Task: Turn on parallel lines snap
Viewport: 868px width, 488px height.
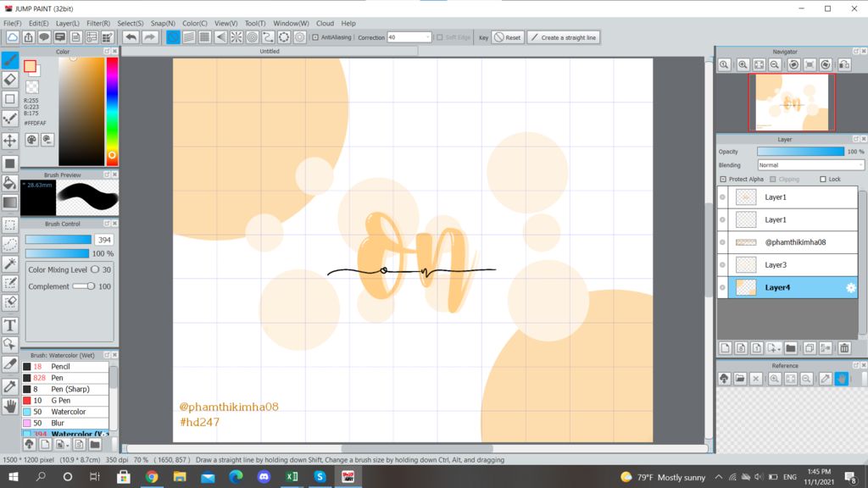Action: coord(189,37)
